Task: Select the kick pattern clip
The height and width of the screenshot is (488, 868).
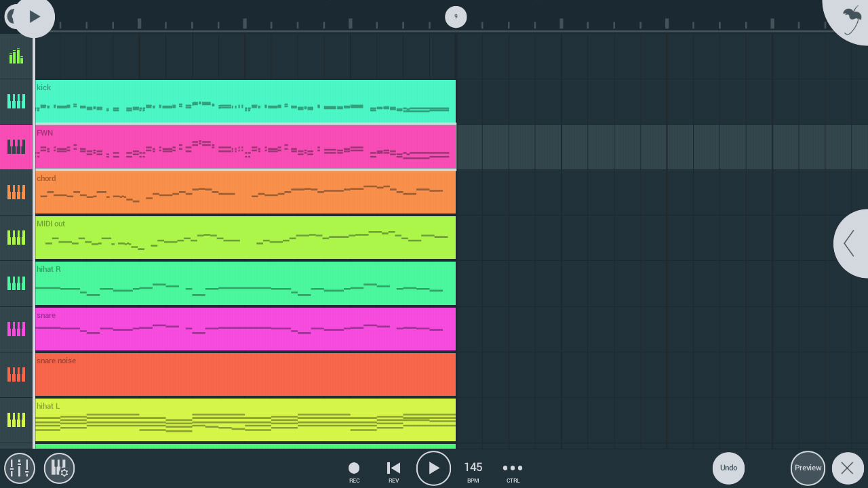Action: tap(245, 102)
